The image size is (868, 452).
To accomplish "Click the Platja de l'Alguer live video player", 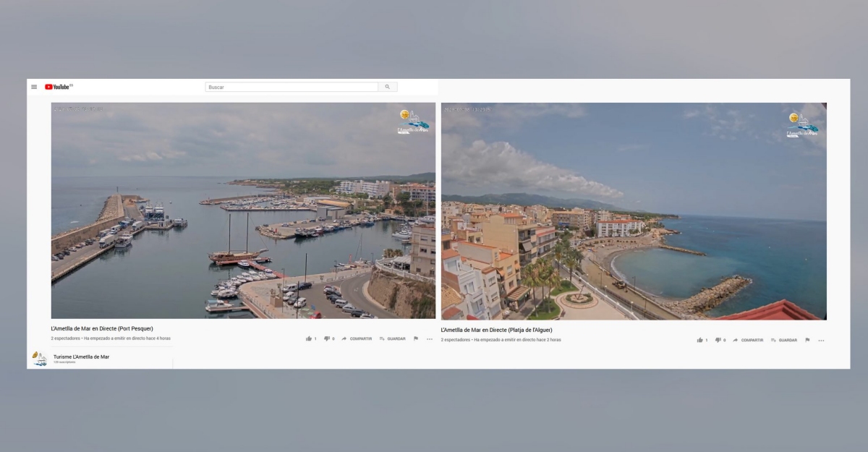I will [634, 211].
